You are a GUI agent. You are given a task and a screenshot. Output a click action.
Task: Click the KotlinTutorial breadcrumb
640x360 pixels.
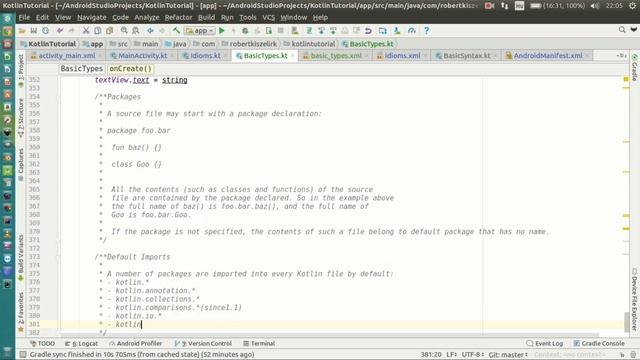tap(48, 44)
